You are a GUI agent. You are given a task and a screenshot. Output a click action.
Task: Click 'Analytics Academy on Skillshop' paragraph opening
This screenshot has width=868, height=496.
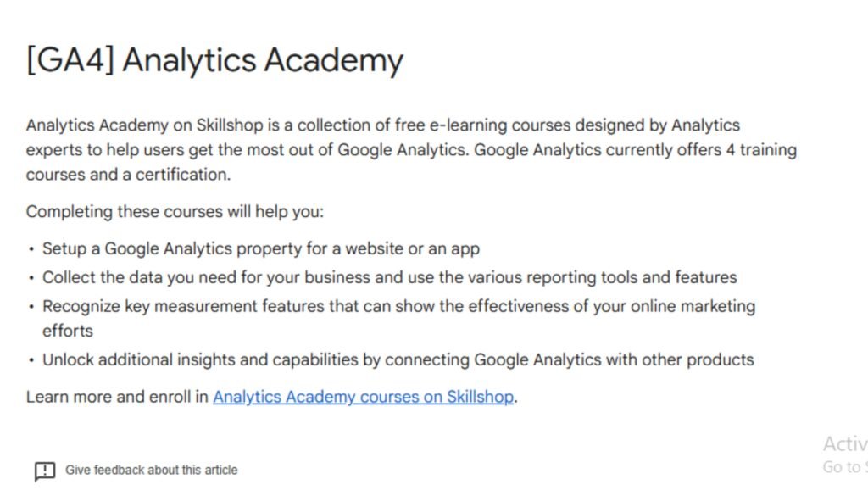(144, 125)
